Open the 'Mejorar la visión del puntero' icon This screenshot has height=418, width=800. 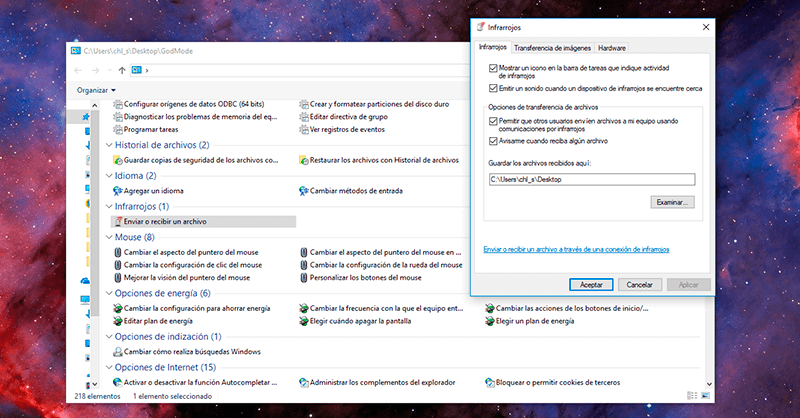tap(118, 278)
